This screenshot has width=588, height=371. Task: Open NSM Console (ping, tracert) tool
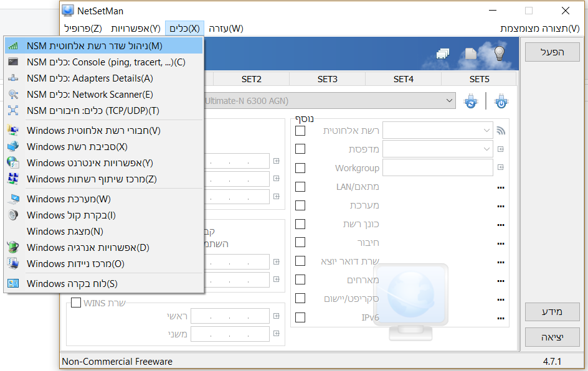click(x=104, y=62)
